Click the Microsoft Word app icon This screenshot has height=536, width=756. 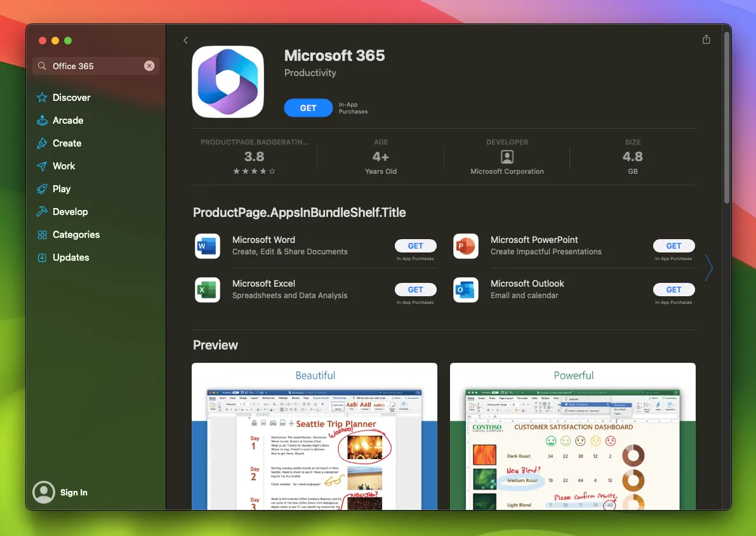(x=207, y=246)
